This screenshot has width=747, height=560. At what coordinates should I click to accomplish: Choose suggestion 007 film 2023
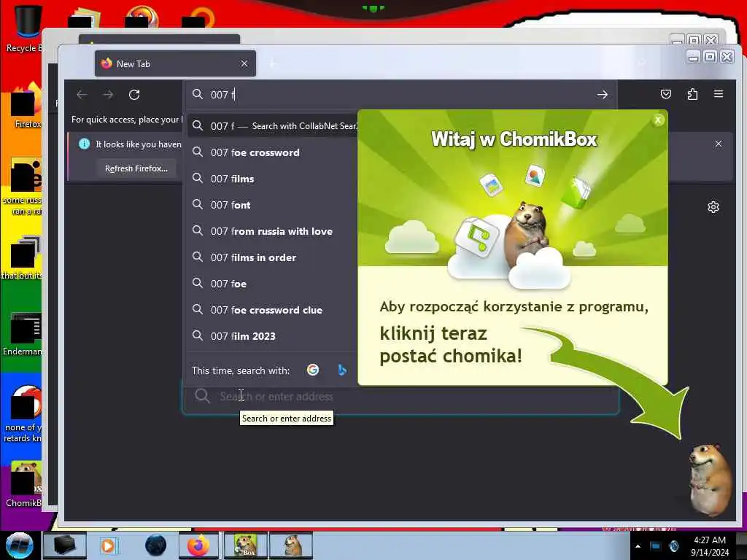[x=271, y=335]
